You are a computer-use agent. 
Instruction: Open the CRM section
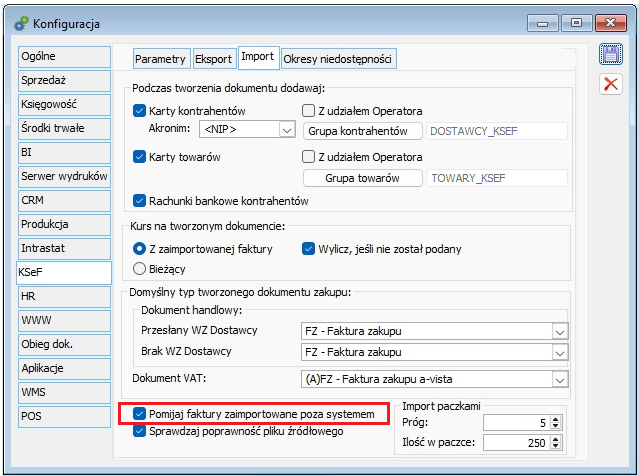pyautogui.click(x=64, y=201)
